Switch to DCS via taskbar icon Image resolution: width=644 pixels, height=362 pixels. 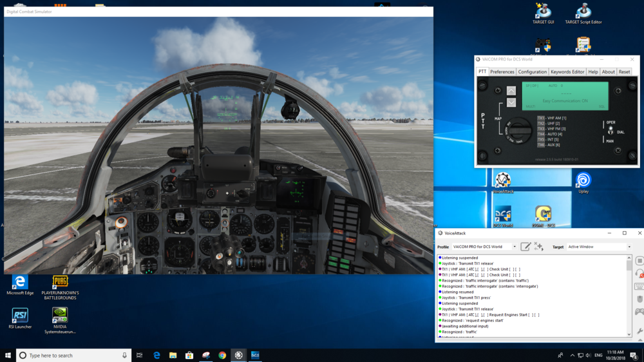(255, 356)
